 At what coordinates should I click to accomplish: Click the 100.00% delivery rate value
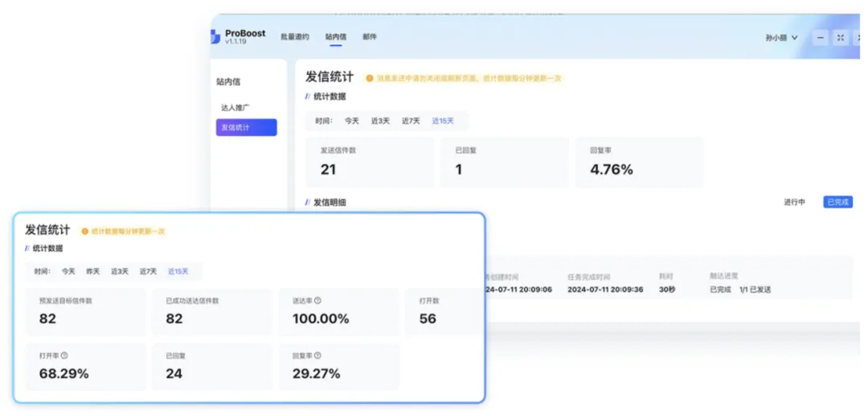point(321,319)
